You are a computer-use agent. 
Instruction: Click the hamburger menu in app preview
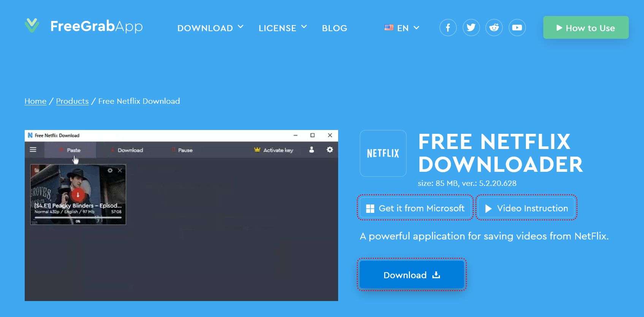click(33, 150)
